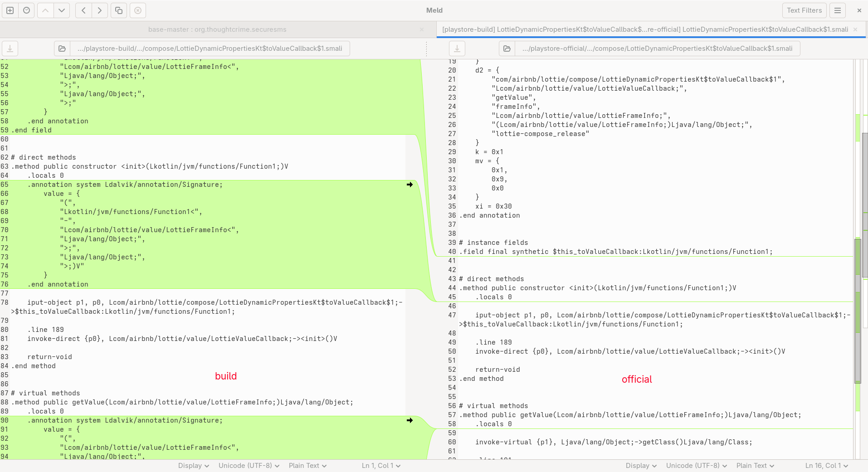The height and width of the screenshot is (472, 868).
Task: Click right line 'xi = 0x30'
Action: click(x=493, y=206)
